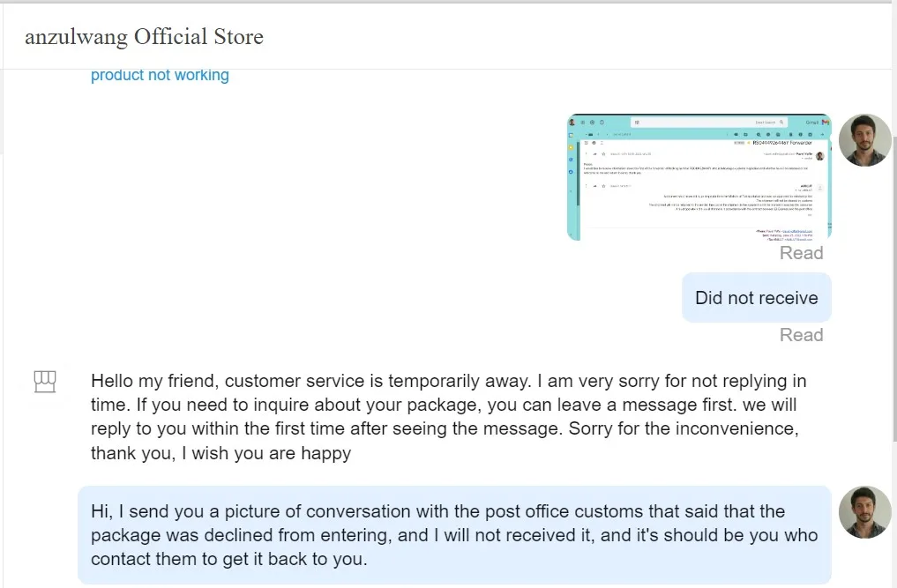This screenshot has width=897, height=588.
Task: Click the yellow sidebar icon in the Gmail screenshot
Action: pyautogui.click(x=572, y=146)
